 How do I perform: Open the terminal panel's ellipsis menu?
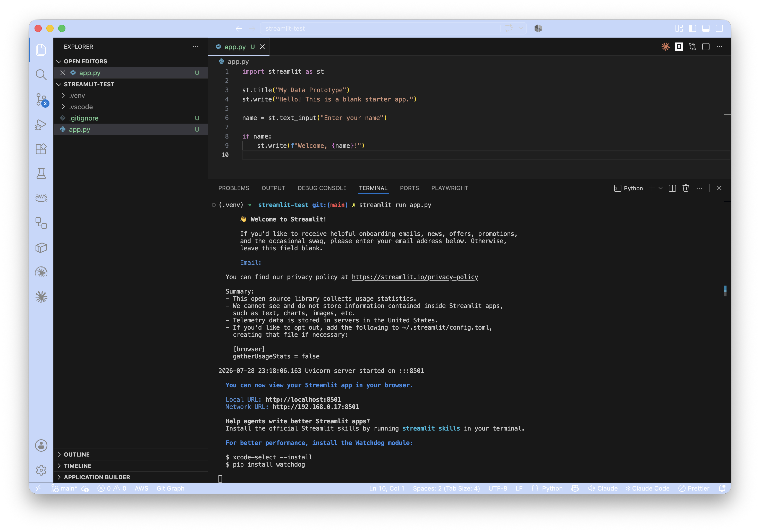click(699, 188)
